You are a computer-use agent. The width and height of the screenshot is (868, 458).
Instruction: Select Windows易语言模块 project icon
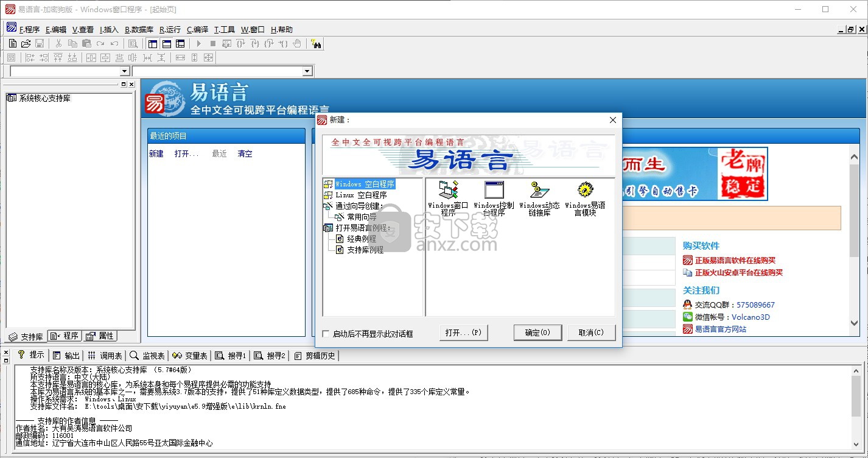[x=585, y=199]
